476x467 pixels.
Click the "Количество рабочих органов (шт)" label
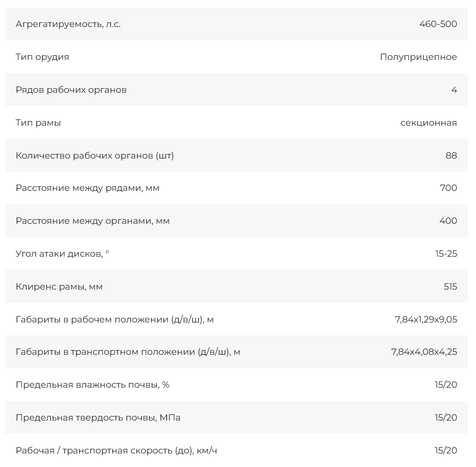95,156
